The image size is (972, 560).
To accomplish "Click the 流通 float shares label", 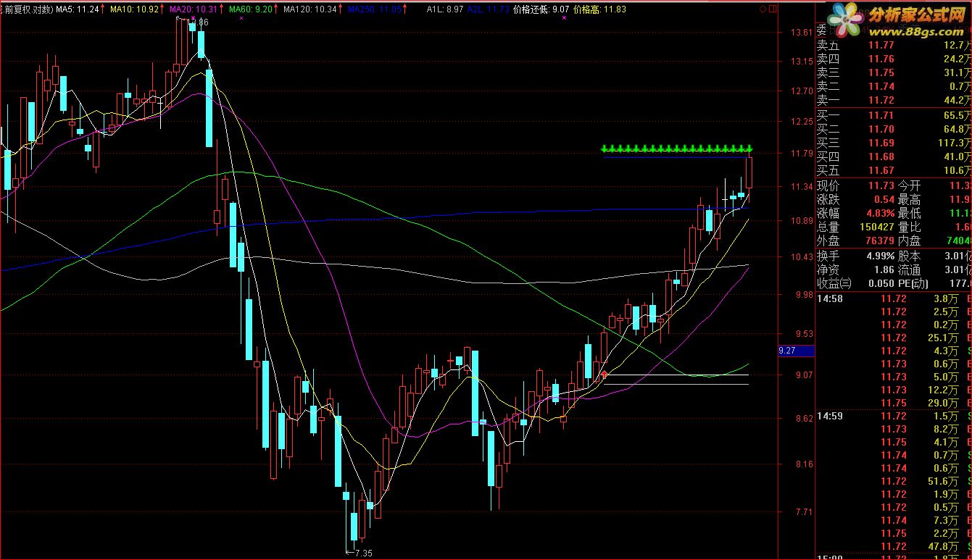I will pyautogui.click(x=910, y=269).
